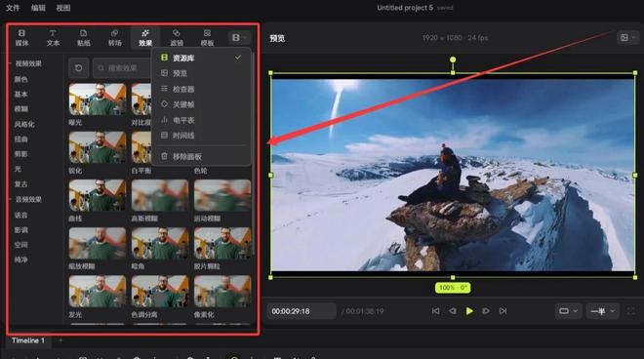Select the 效果 effects tab
This screenshot has width=644, height=359.
(145, 37)
